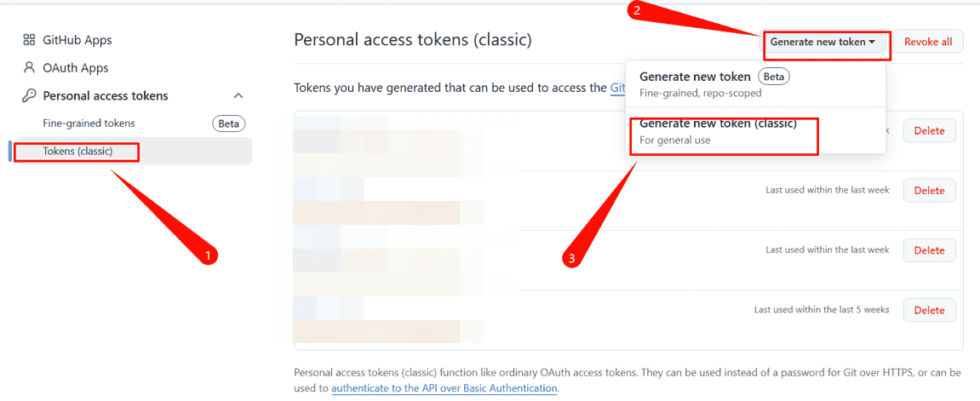Delete the first token in the list
The width and height of the screenshot is (980, 401).
930,131
